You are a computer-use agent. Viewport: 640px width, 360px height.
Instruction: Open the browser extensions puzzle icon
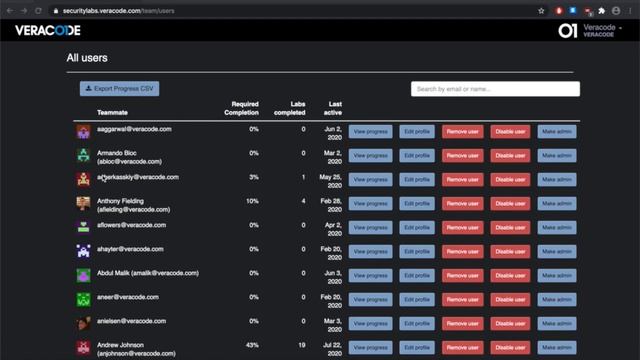602,11
